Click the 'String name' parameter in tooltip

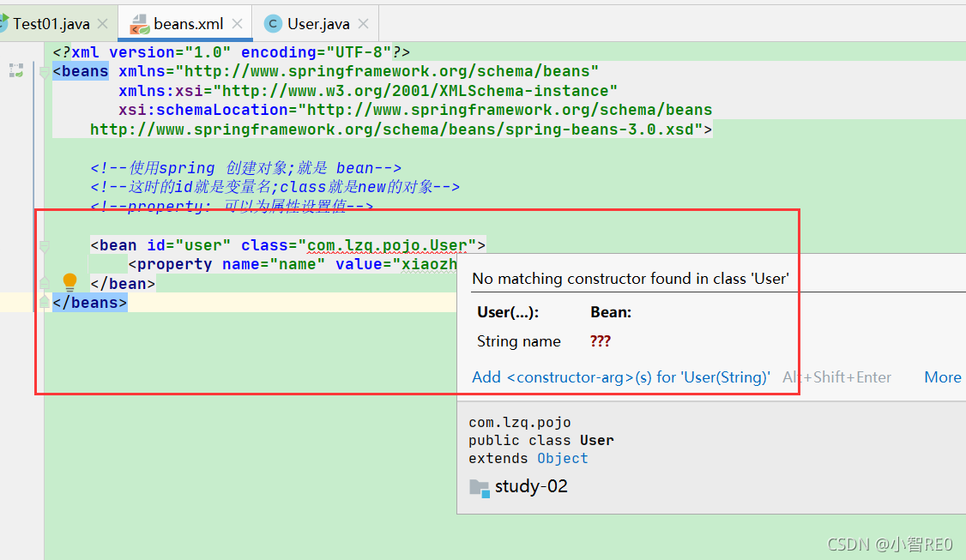519,341
